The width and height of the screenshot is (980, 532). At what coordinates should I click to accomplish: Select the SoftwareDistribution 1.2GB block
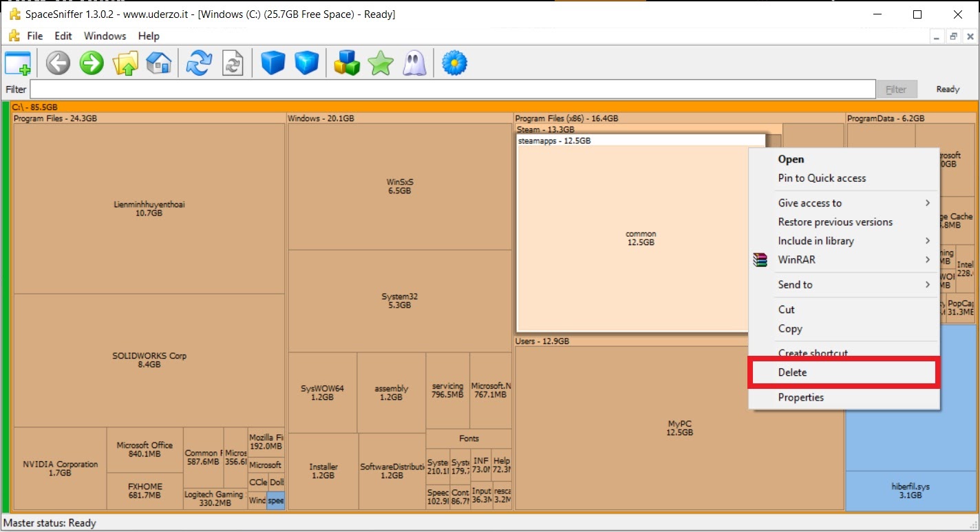click(392, 471)
